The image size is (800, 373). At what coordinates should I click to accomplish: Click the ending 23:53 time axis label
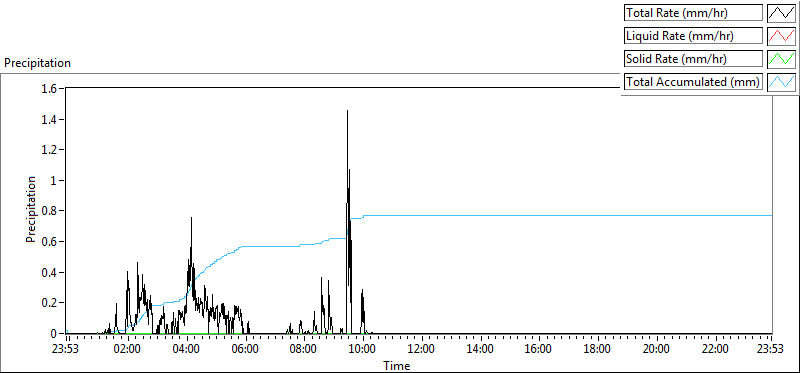pos(772,349)
